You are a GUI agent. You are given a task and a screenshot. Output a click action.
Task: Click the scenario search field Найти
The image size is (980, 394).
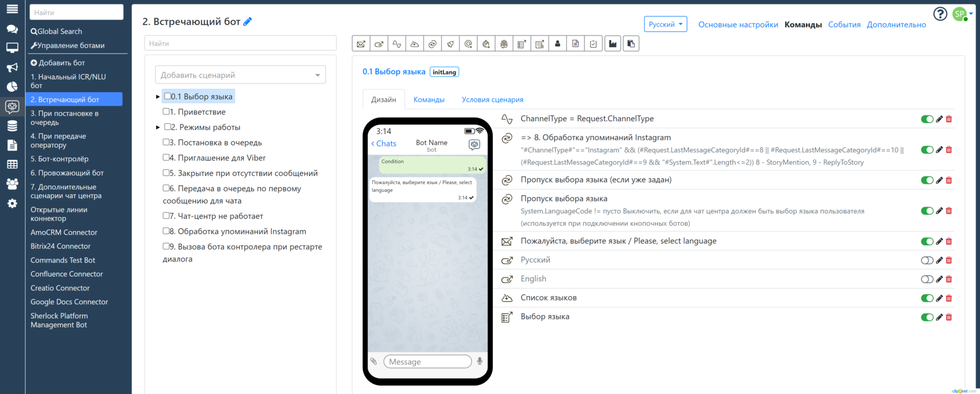(x=240, y=43)
